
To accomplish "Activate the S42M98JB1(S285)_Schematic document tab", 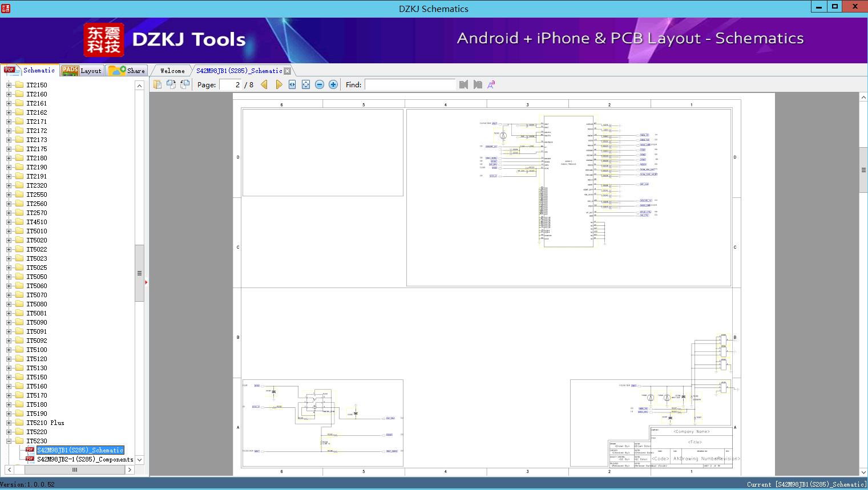I will coord(239,71).
